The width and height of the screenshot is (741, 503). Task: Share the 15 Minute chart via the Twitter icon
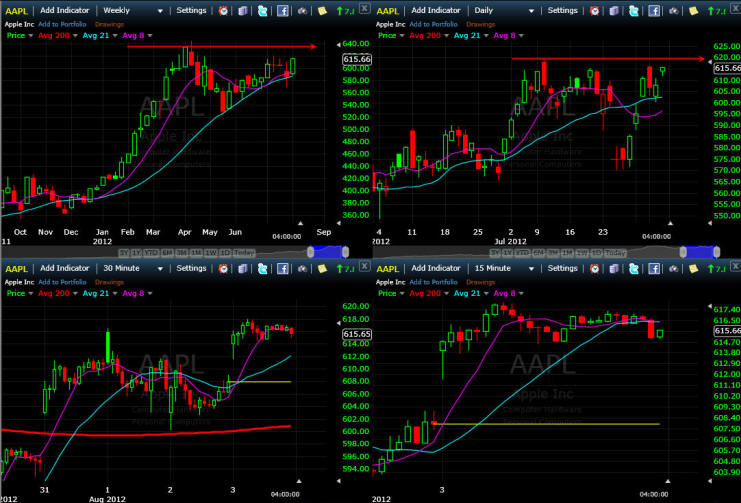(634, 269)
